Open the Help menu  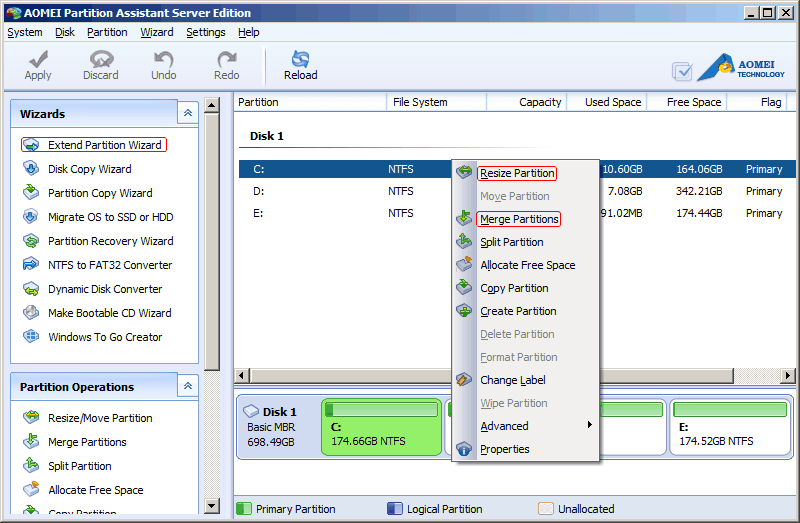(x=248, y=32)
